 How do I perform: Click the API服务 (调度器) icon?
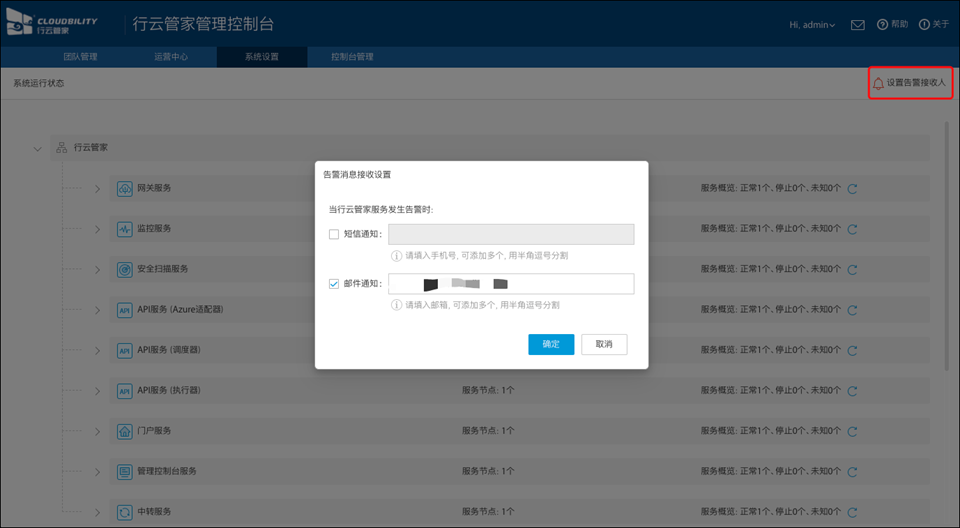point(125,350)
